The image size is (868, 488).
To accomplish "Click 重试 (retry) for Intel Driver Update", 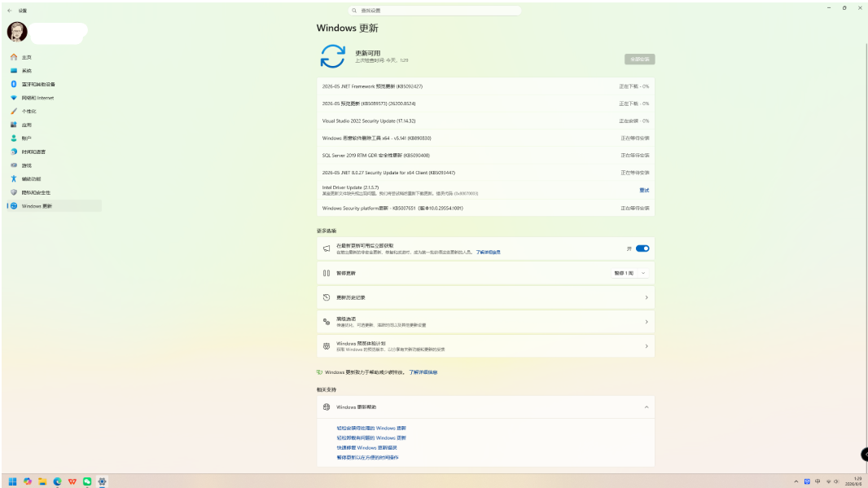I will click(x=644, y=191).
